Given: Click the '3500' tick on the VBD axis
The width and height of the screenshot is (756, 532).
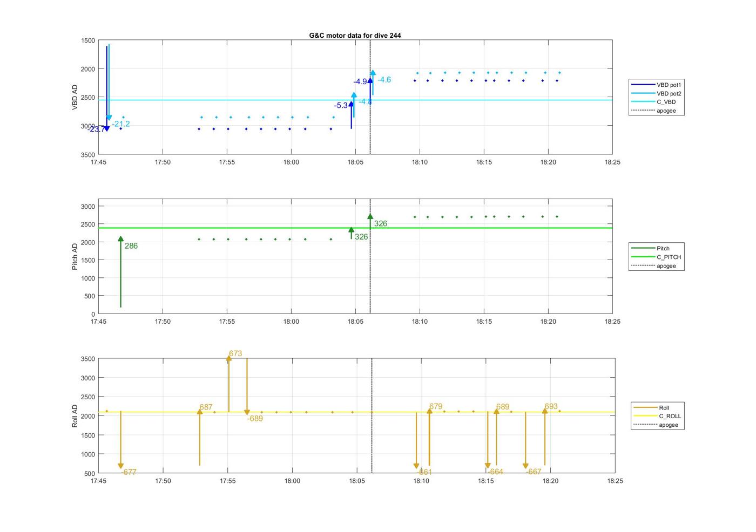Looking at the screenshot, I should coord(88,155).
